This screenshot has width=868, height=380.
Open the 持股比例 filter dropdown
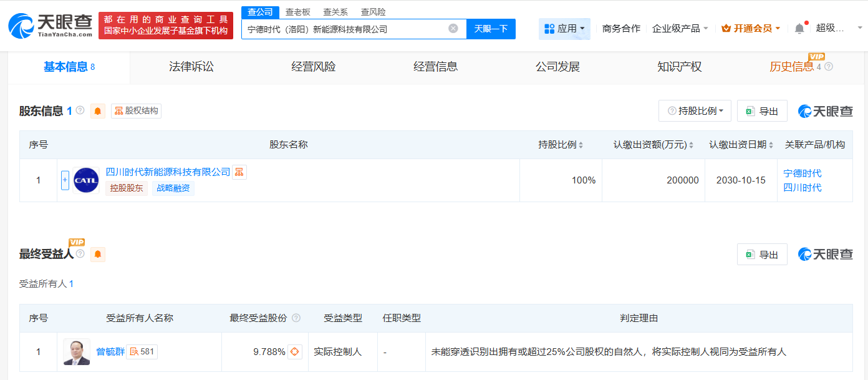coord(695,110)
